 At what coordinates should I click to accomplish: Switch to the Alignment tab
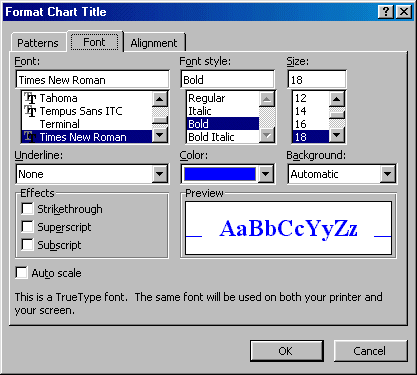[x=154, y=43]
